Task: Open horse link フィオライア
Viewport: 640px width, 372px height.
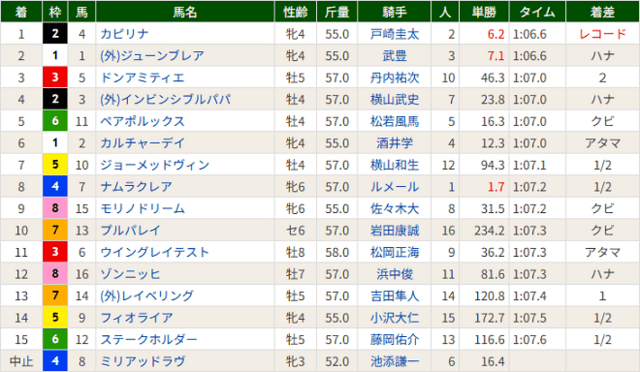Action: (x=137, y=318)
